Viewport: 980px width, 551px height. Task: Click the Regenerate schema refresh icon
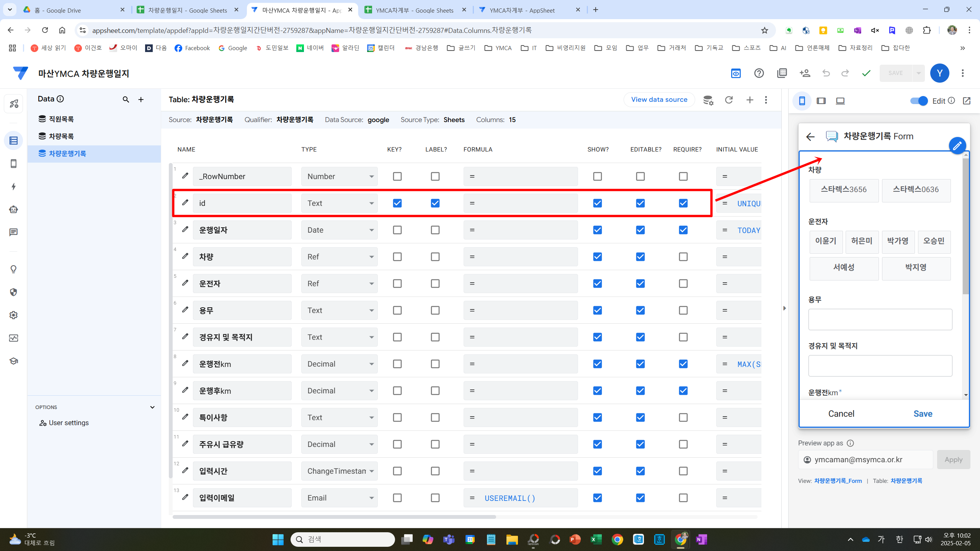tap(729, 100)
